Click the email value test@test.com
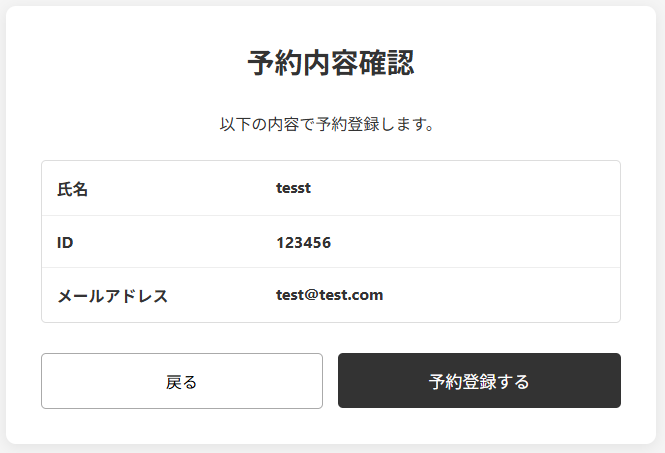 pos(330,295)
